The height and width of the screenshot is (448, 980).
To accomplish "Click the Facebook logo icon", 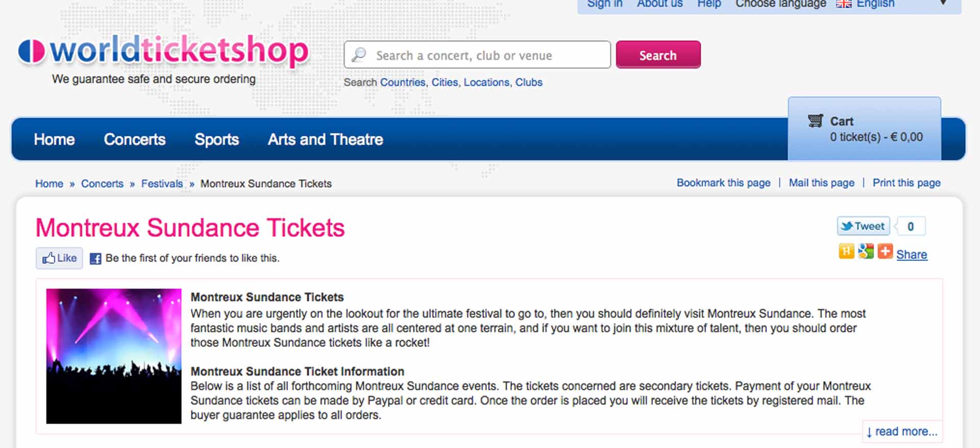I will pyautogui.click(x=95, y=259).
